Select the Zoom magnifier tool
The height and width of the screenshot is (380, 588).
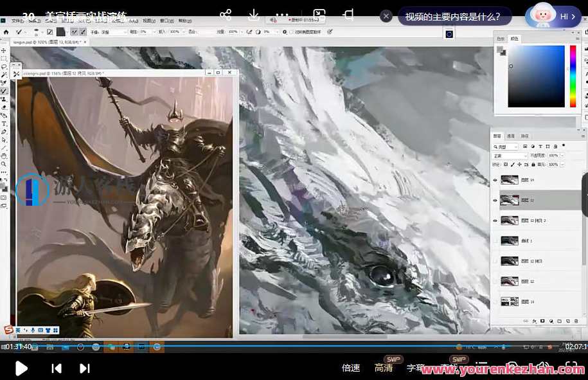pyautogui.click(x=4, y=164)
